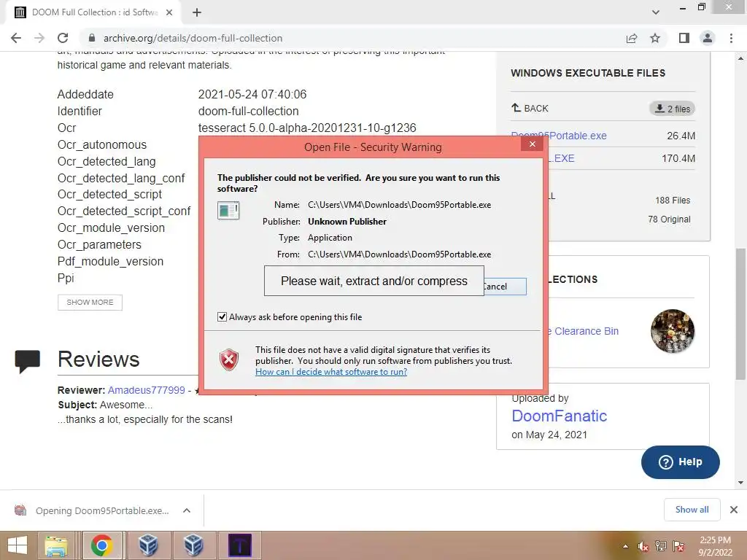Open the tab search chevron in the title bar
This screenshot has width=747, height=560.
656,12
